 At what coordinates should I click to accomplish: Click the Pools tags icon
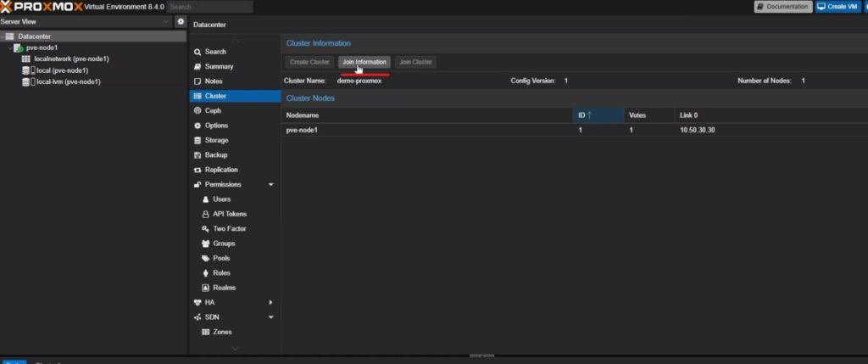[205, 259]
